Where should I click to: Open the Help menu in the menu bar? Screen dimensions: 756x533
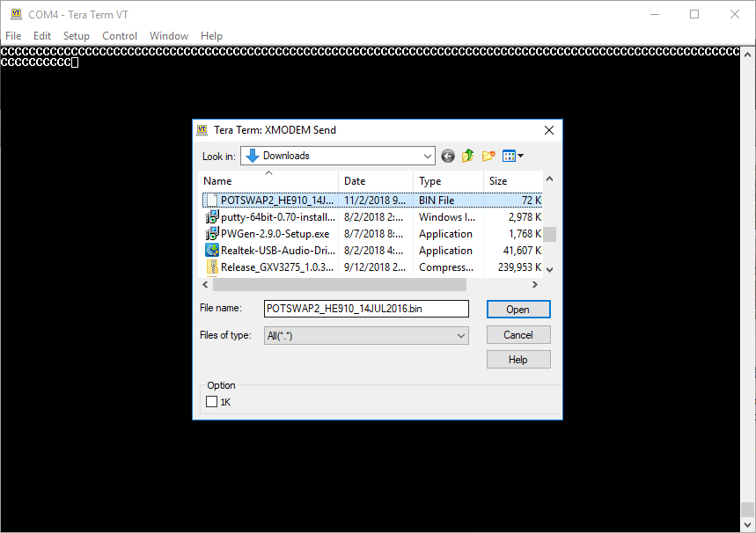tap(211, 36)
